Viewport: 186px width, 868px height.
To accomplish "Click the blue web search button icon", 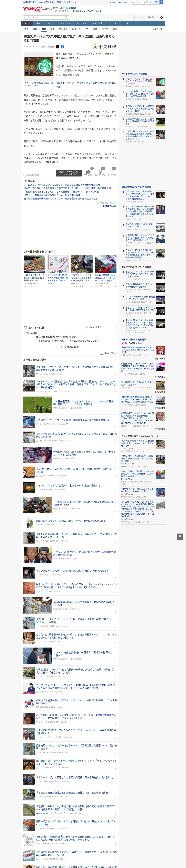I will pos(161,2).
